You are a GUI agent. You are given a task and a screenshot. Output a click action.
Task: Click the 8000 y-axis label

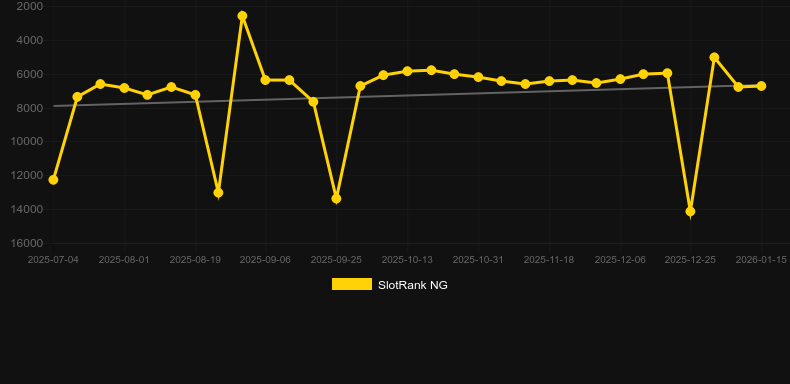click(x=30, y=108)
